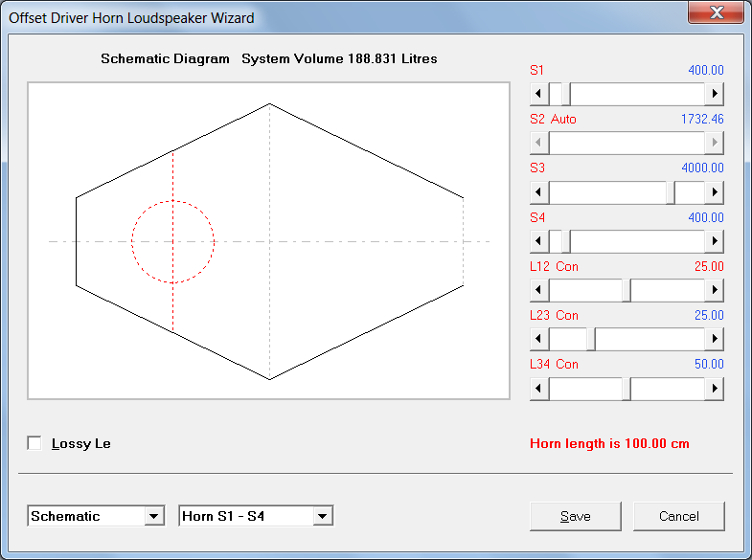Viewport: 752px width, 560px height.
Task: Click the S3 value 4000.00
Action: pos(702,168)
